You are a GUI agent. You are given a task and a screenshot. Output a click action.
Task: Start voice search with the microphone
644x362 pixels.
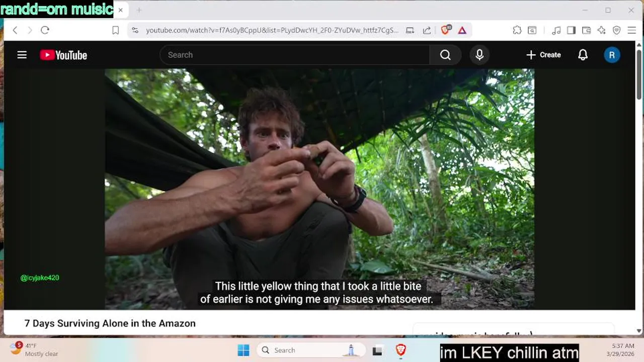pos(479,55)
